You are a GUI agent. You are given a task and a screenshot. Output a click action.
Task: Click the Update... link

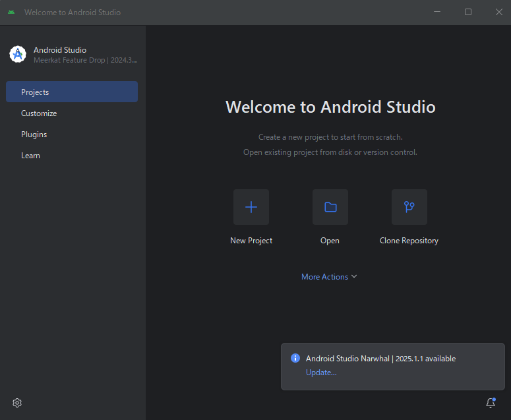(x=321, y=373)
